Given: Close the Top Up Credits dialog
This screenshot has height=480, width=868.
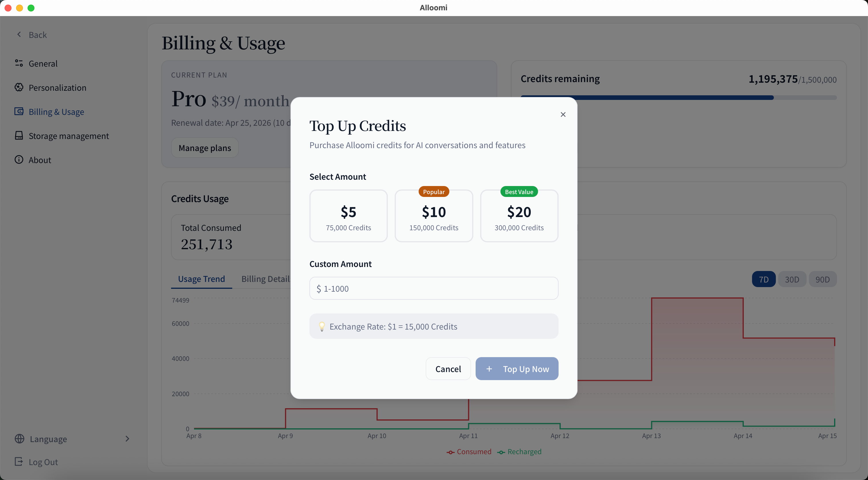Looking at the screenshot, I should tap(563, 115).
